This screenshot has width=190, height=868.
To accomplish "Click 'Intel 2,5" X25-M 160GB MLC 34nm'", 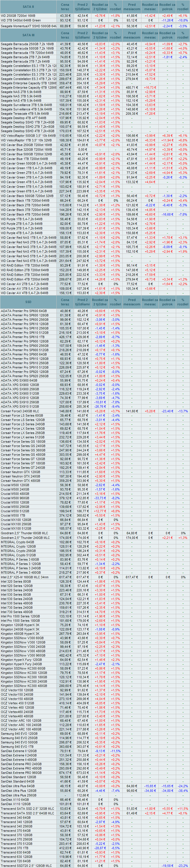I will (25, 577).
